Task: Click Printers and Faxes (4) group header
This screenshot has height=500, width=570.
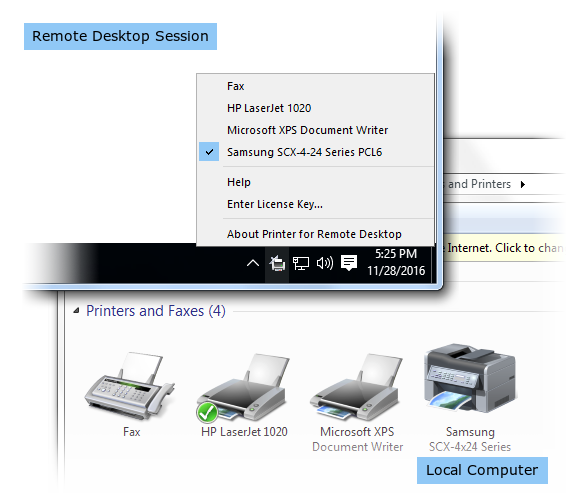Action: pos(156,311)
